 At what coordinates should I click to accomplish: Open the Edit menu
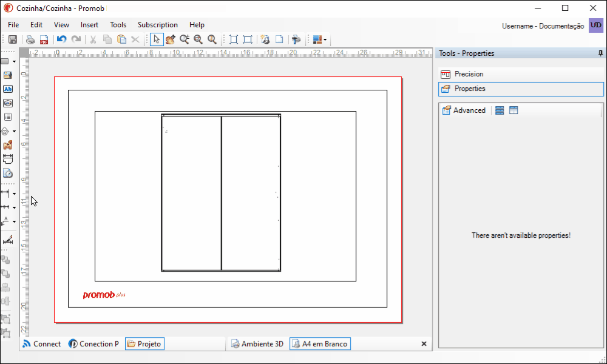coord(36,25)
